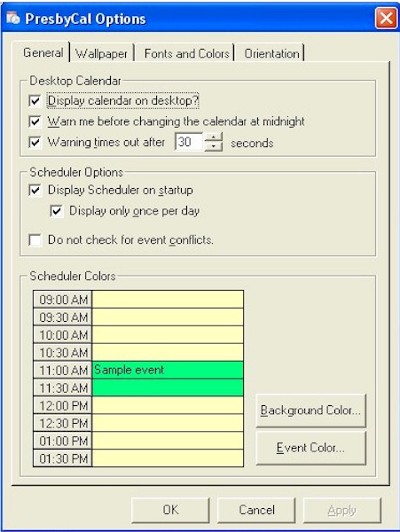Click the Cancel button

pos(256,510)
